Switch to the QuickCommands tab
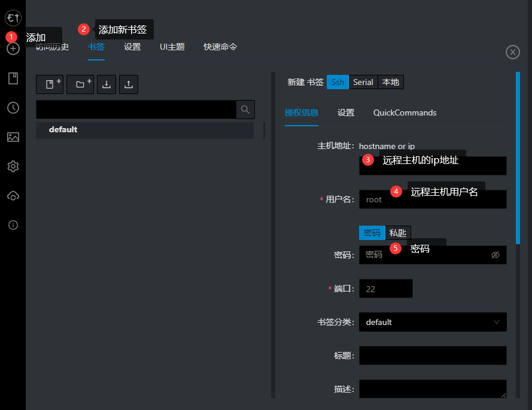The width and height of the screenshot is (532, 410). (x=405, y=113)
